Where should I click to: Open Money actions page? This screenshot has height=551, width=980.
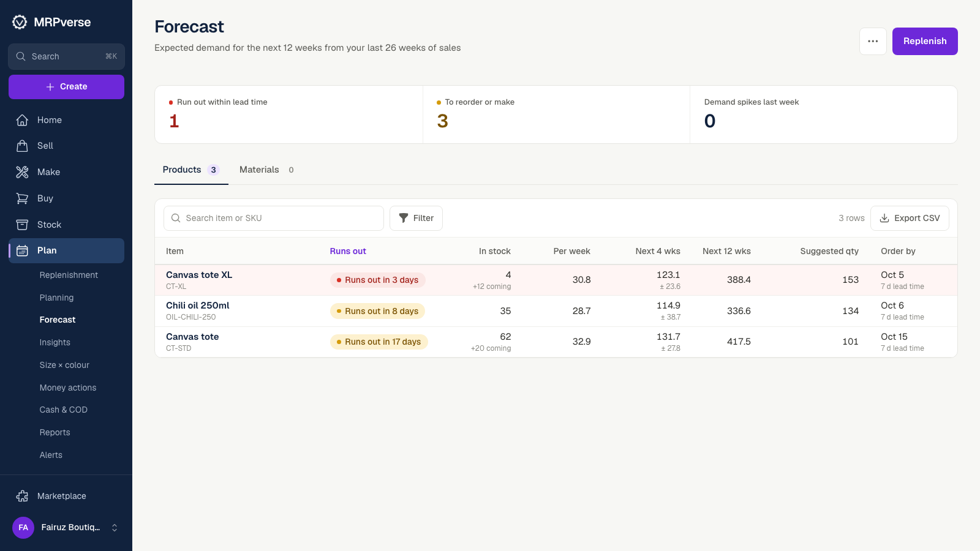point(68,388)
